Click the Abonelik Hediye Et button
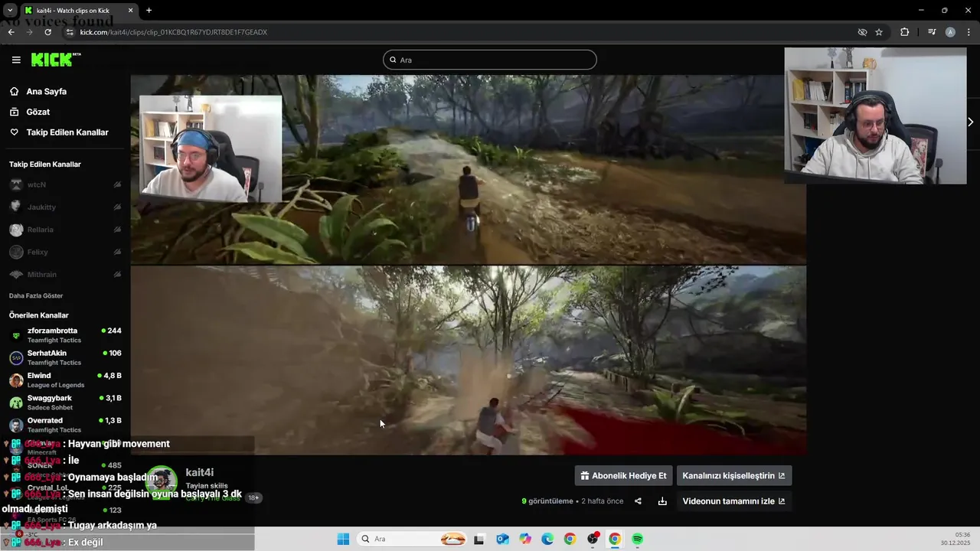Image resolution: width=980 pixels, height=551 pixels. tap(623, 475)
